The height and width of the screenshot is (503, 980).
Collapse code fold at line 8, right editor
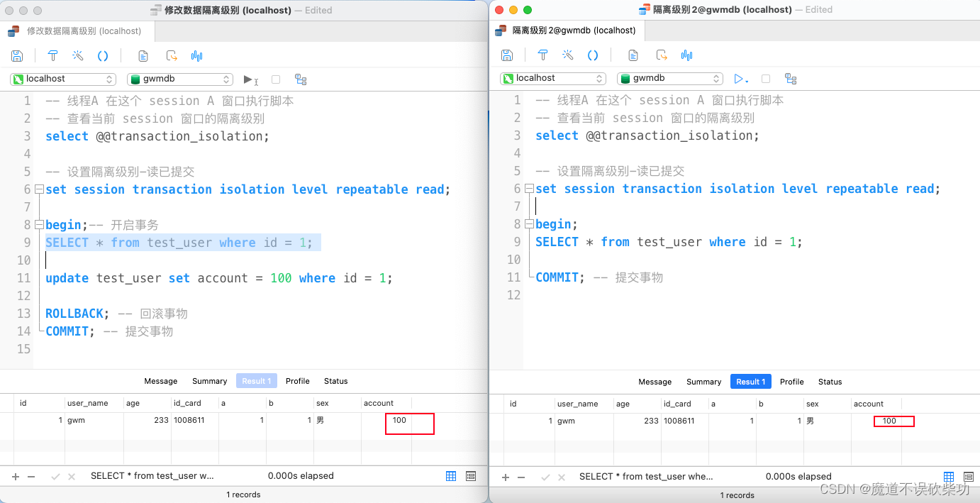tap(528, 224)
